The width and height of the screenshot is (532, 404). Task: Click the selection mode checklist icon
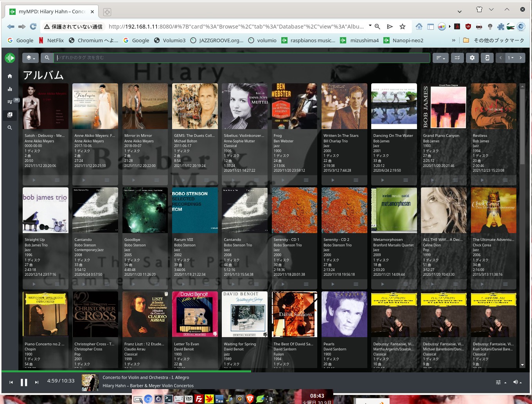pyautogui.click(x=457, y=58)
